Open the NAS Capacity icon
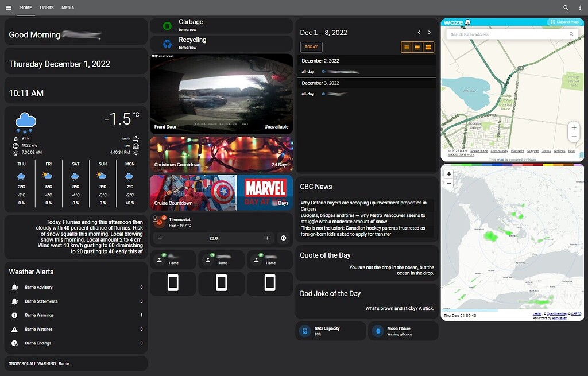The image size is (588, 376). 305,331
